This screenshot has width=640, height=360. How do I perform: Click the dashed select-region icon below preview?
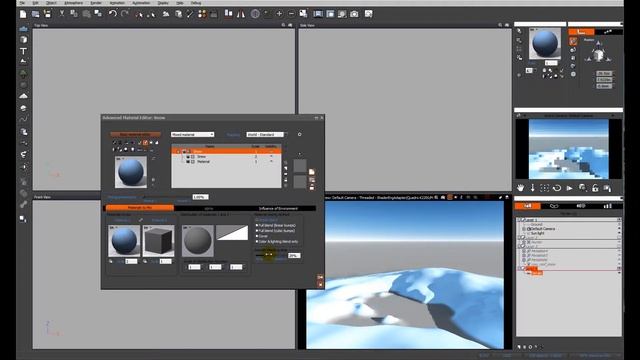pos(544,188)
